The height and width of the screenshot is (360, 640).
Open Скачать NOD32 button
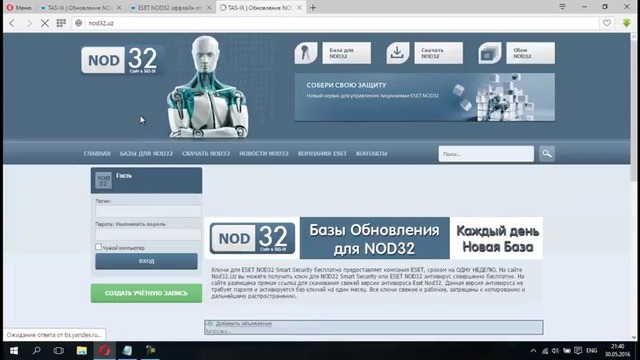(x=438, y=53)
